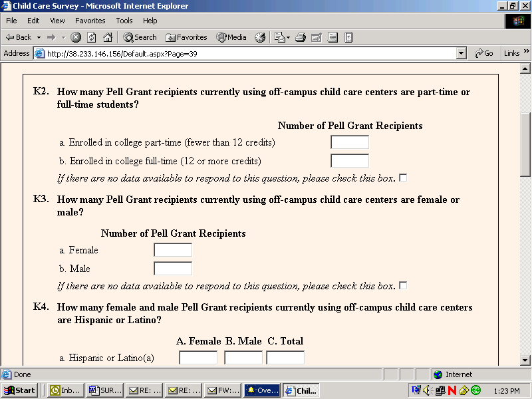Click the volume speaker tray icon

pyautogui.click(x=428, y=390)
